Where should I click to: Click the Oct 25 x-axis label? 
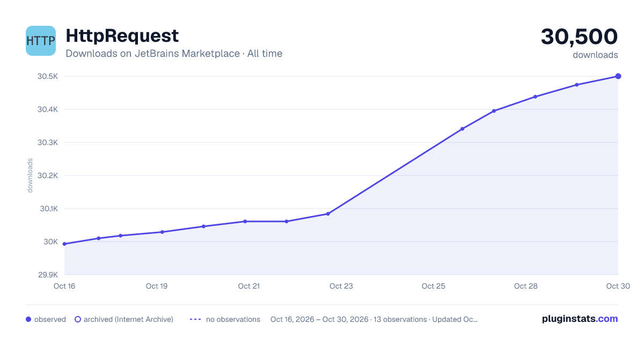tap(434, 286)
